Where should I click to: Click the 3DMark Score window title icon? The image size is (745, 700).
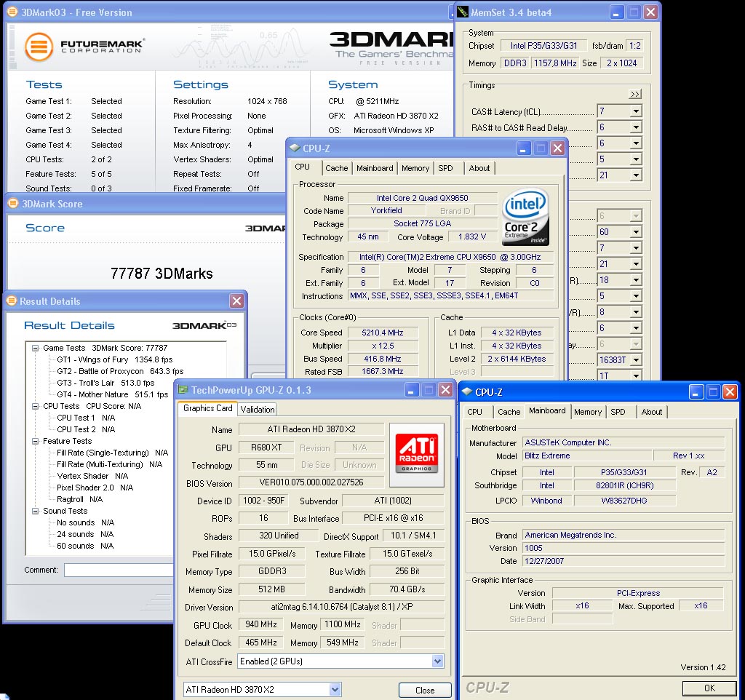click(x=13, y=204)
